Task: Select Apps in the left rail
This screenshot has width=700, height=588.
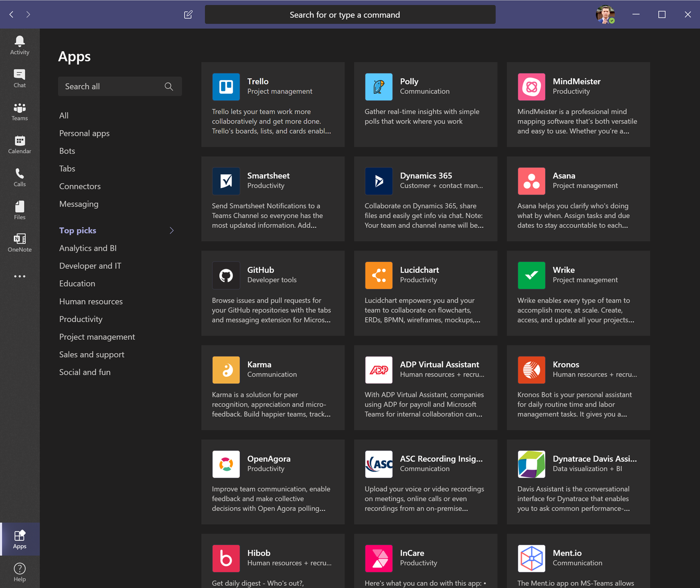Action: tap(20, 539)
